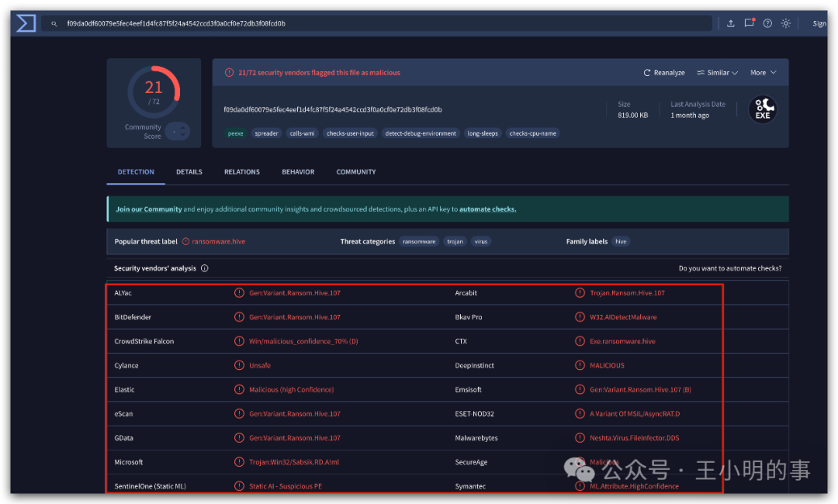Follow the Join our Community link
This screenshot has width=838, height=504.
click(x=148, y=209)
